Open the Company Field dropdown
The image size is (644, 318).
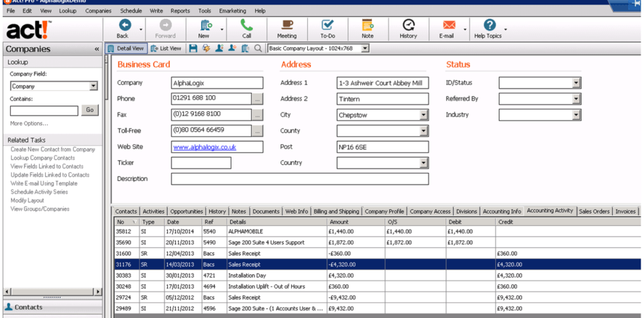click(94, 86)
